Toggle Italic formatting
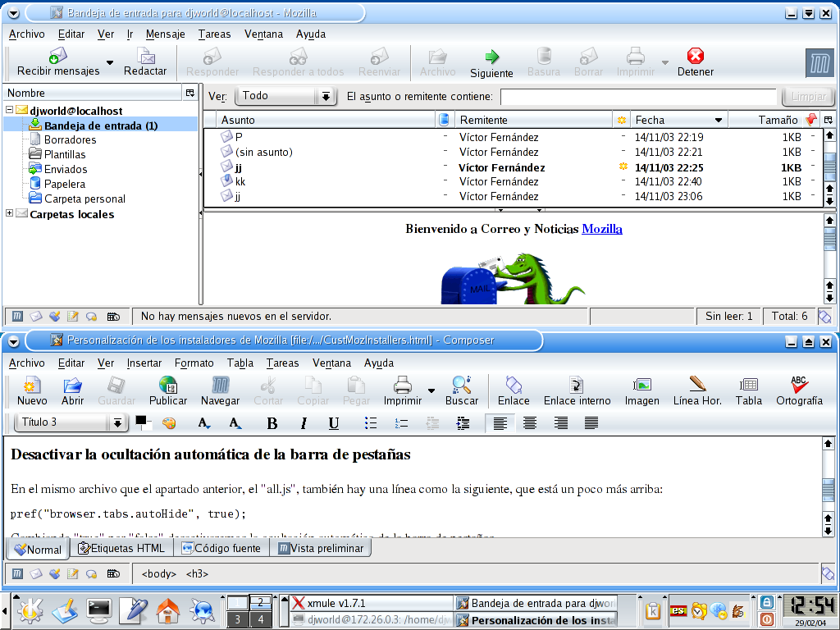The height and width of the screenshot is (630, 840). pyautogui.click(x=304, y=423)
